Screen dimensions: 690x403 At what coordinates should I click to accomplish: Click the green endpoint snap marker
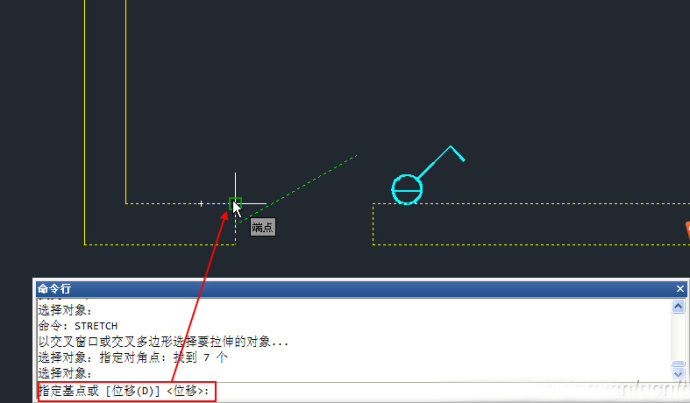(x=235, y=204)
